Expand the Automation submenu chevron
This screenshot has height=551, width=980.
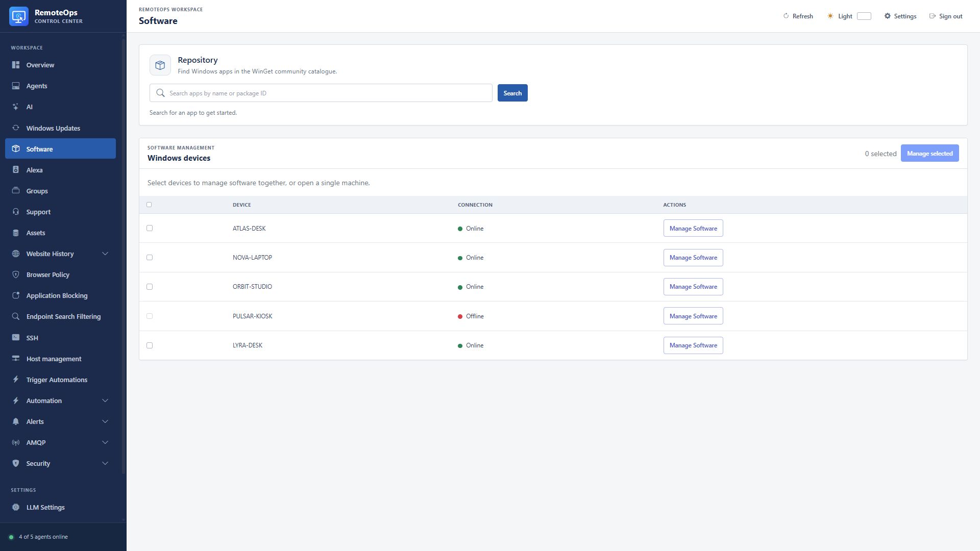click(105, 400)
